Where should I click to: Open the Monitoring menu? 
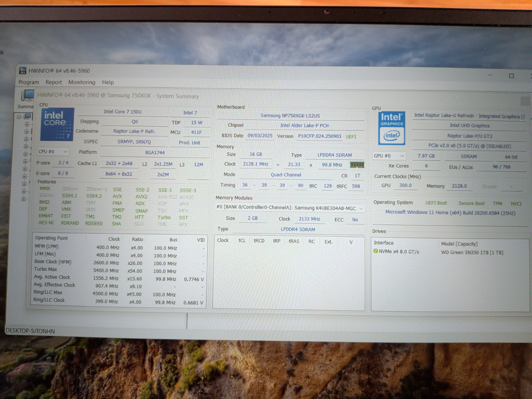82,82
